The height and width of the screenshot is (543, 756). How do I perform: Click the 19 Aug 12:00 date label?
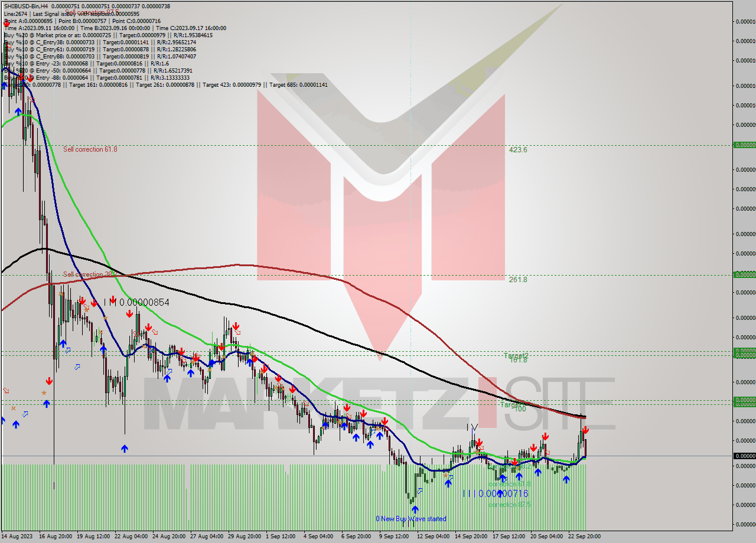tap(93, 537)
